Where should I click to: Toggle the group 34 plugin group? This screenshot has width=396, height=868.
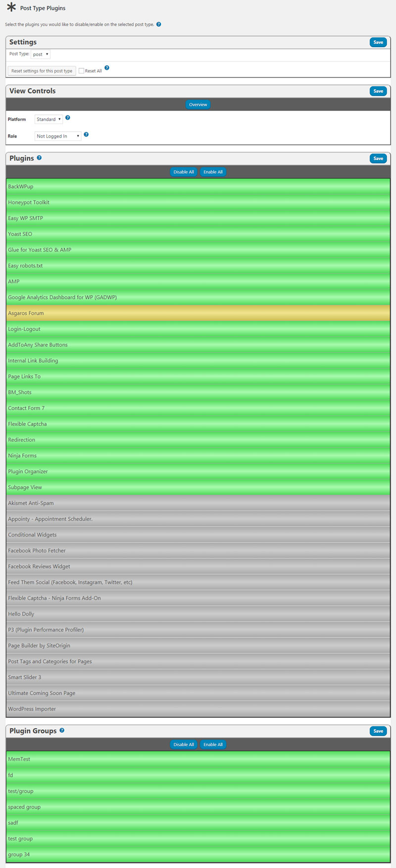tap(198, 855)
